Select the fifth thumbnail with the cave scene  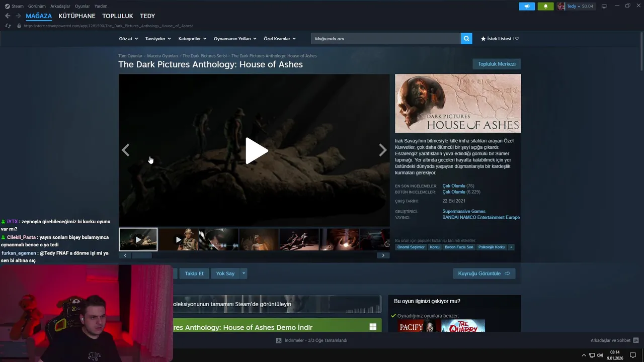point(299,239)
